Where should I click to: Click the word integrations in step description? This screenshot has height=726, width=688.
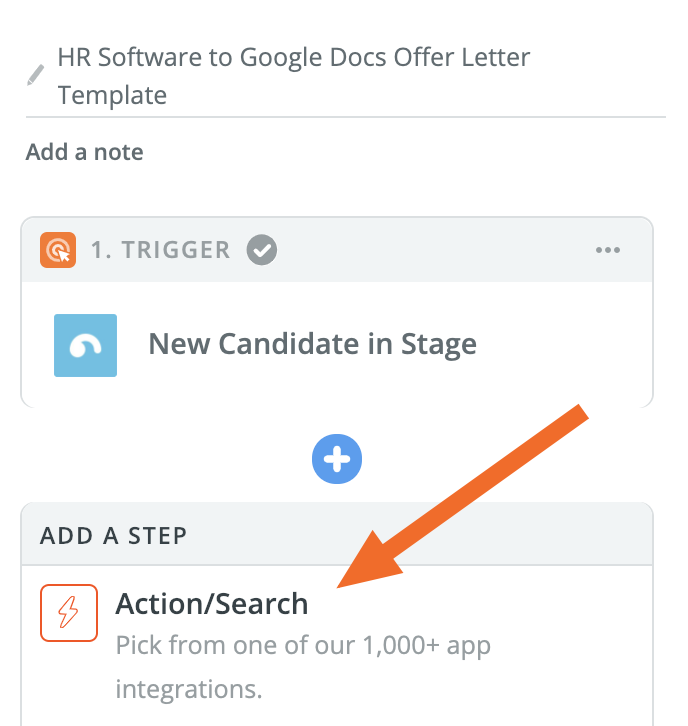pyautogui.click(x=189, y=689)
